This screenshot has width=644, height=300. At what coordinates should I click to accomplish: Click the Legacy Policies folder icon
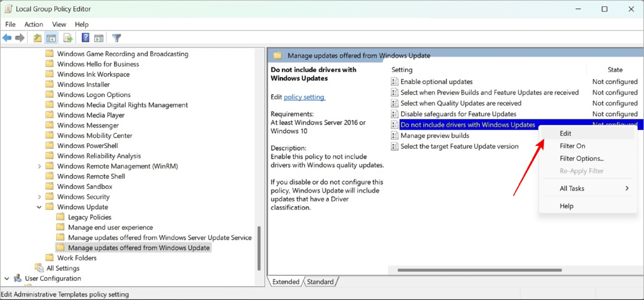pyautogui.click(x=60, y=217)
